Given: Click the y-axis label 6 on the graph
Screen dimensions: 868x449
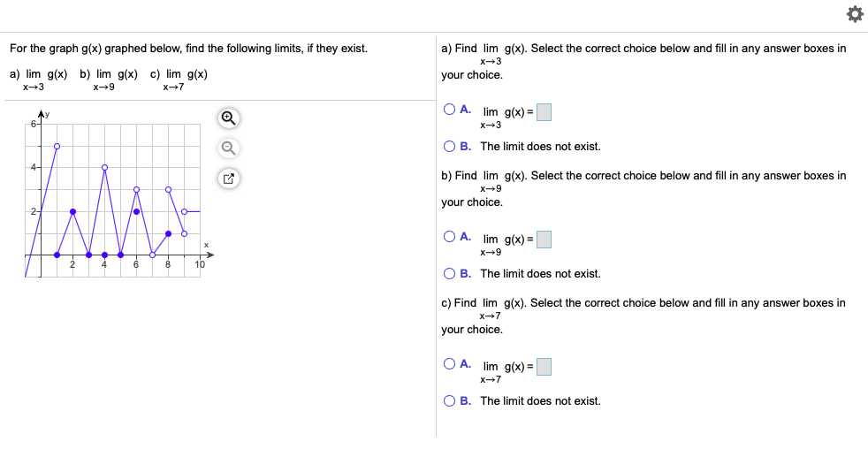Looking at the screenshot, I should pos(34,123).
